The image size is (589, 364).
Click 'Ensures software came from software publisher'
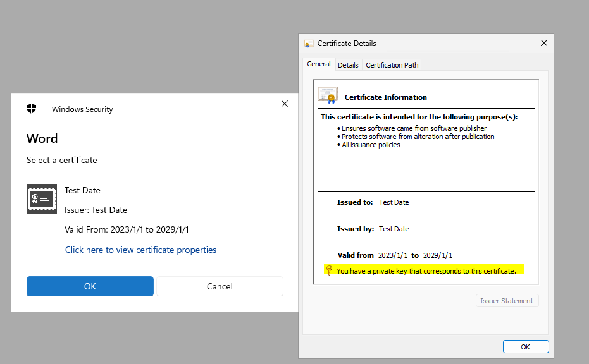coord(414,128)
